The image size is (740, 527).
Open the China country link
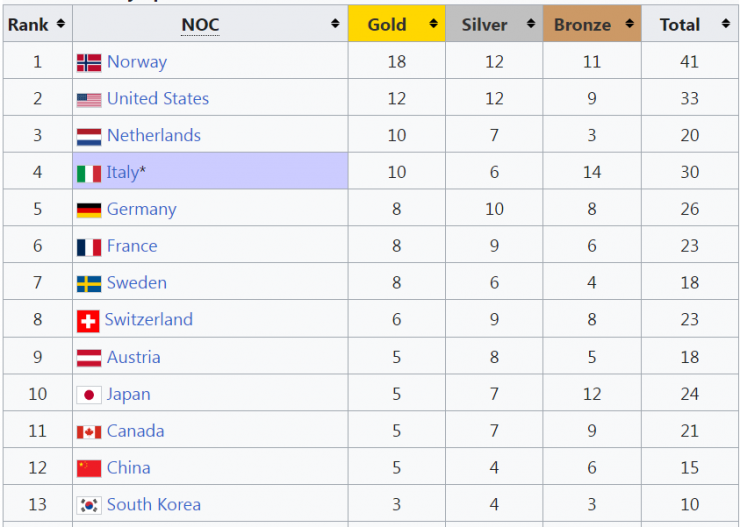pyautogui.click(x=129, y=468)
